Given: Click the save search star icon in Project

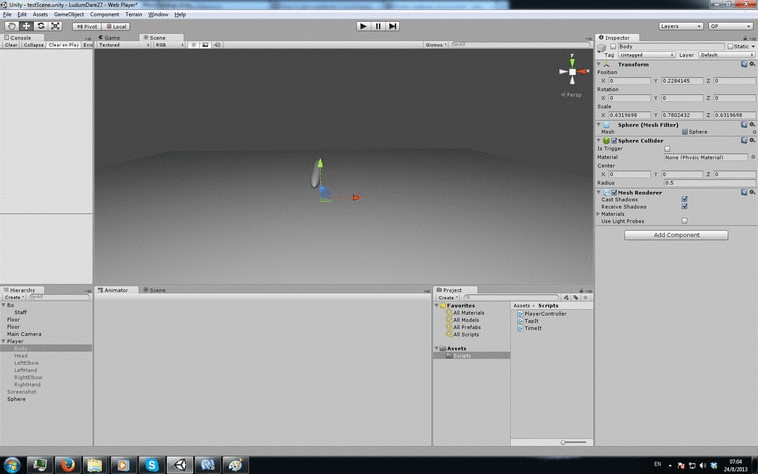Looking at the screenshot, I should 585,298.
